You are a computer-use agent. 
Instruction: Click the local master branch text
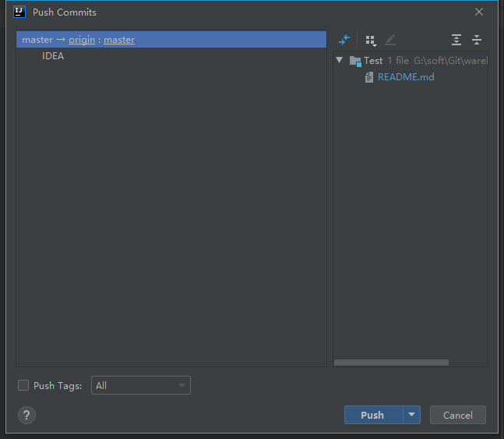coord(37,40)
